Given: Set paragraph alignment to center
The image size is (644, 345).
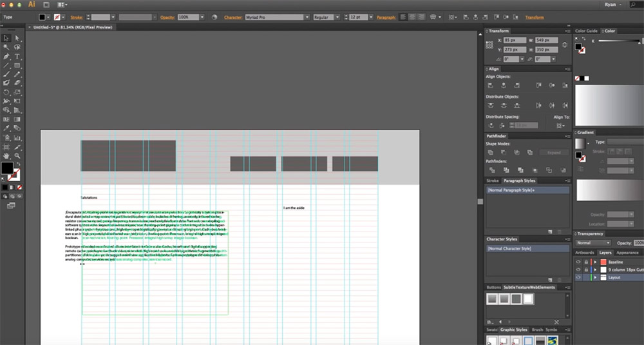Looking at the screenshot, I should (x=412, y=17).
